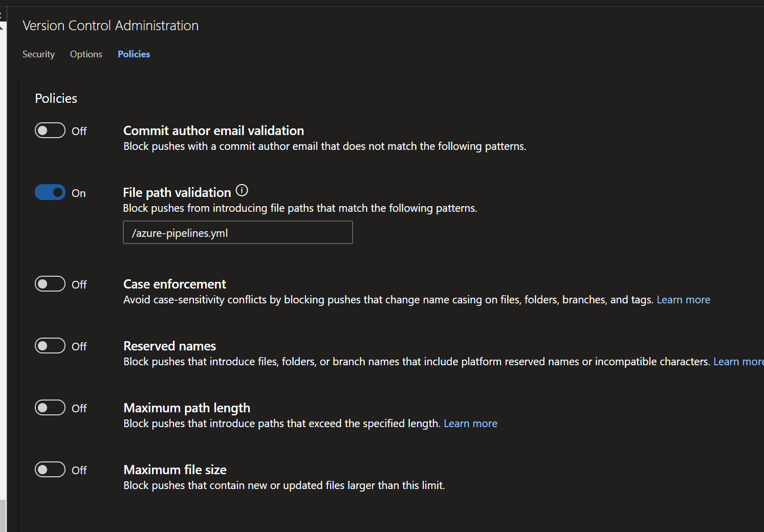The width and height of the screenshot is (764, 532).
Task: Click the Policies section heading
Action: [x=56, y=98]
